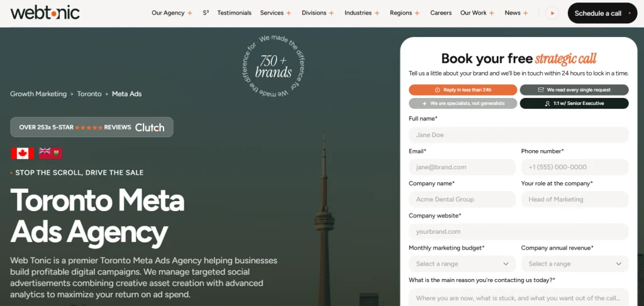Click Reply in less than 24h badge

pos(463,90)
